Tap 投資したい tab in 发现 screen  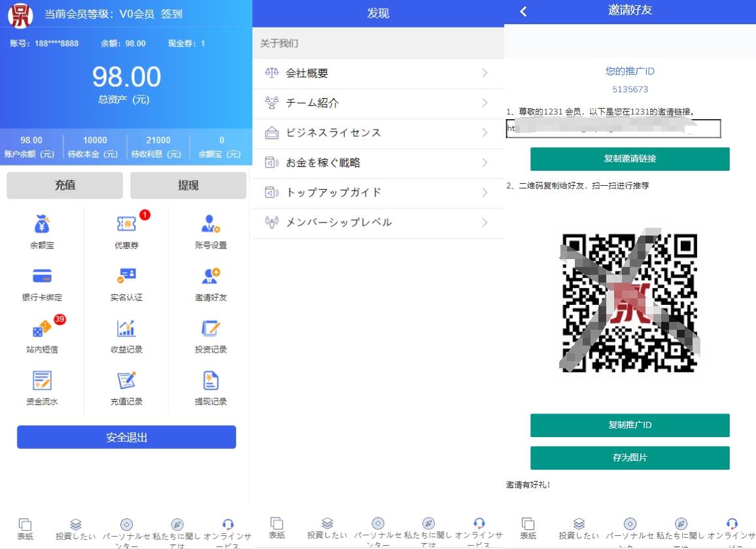(328, 529)
